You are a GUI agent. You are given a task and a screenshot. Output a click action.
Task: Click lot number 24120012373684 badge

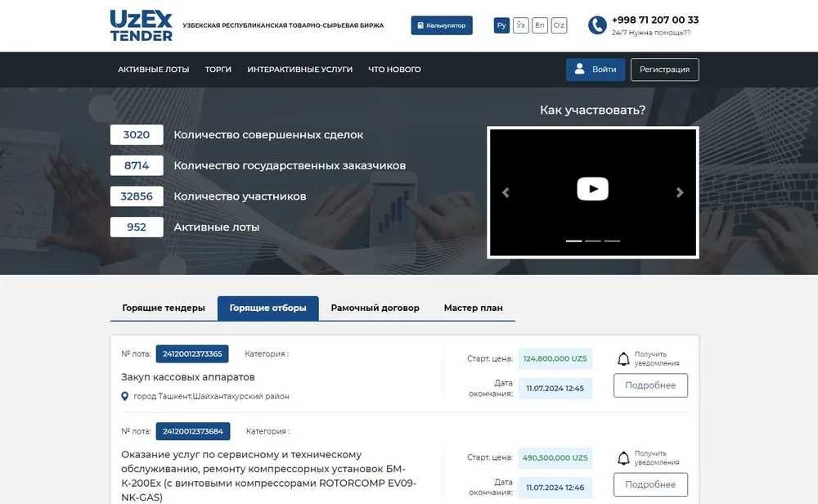[x=193, y=431]
